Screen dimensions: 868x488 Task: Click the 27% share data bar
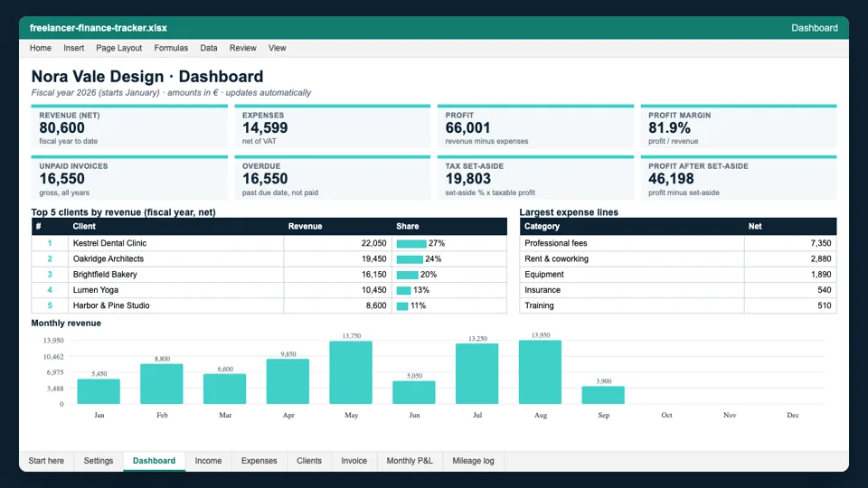point(411,243)
